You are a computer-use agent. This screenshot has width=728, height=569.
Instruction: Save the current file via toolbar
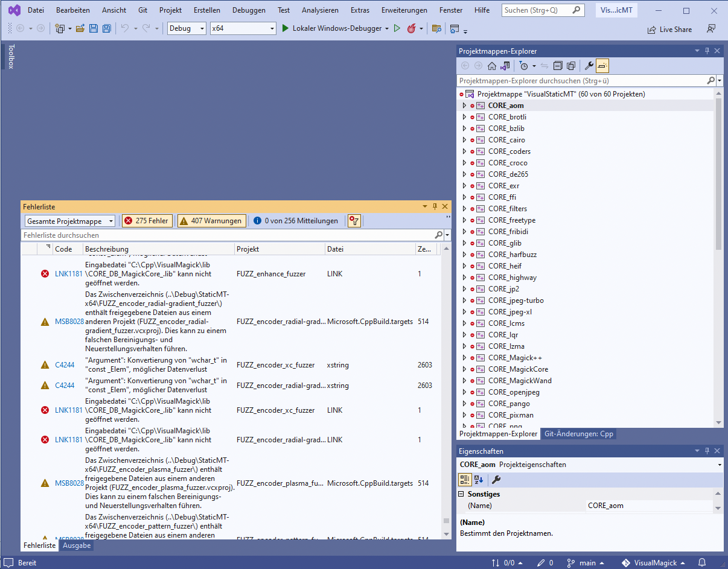(94, 28)
